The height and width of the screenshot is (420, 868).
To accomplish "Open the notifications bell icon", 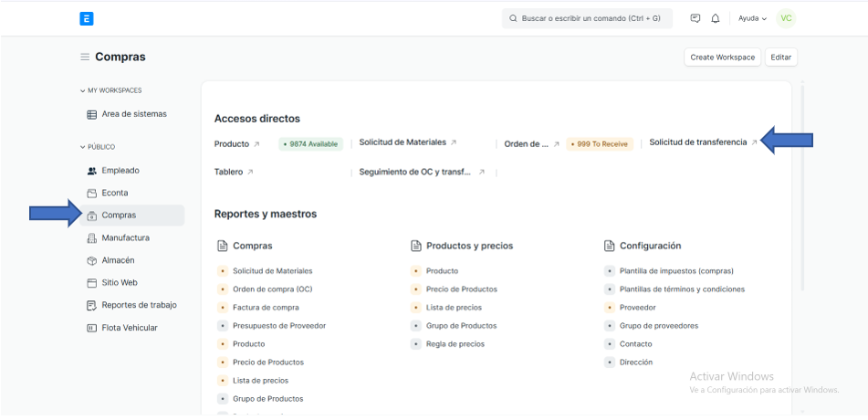I will 716,18.
